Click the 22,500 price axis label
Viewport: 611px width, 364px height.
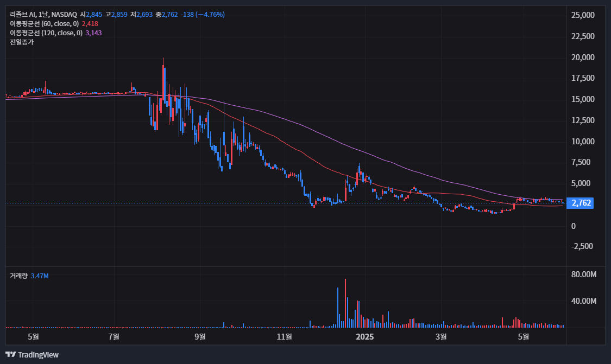583,36
